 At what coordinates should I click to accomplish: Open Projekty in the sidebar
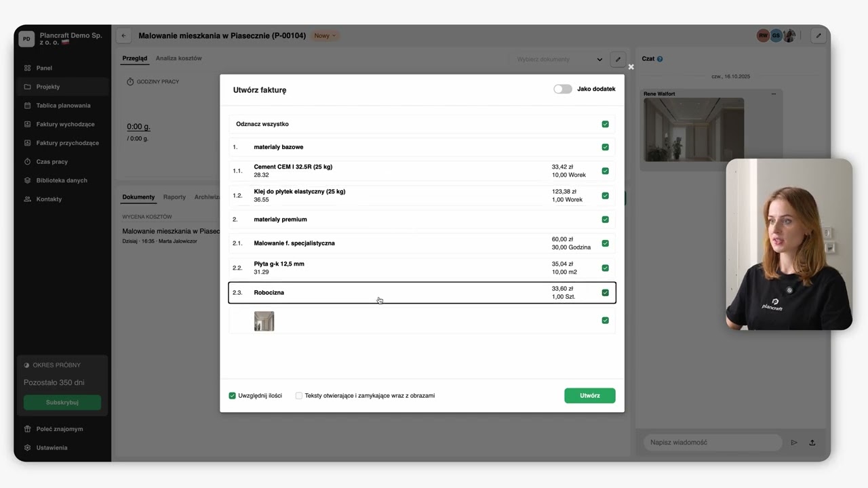coord(62,87)
